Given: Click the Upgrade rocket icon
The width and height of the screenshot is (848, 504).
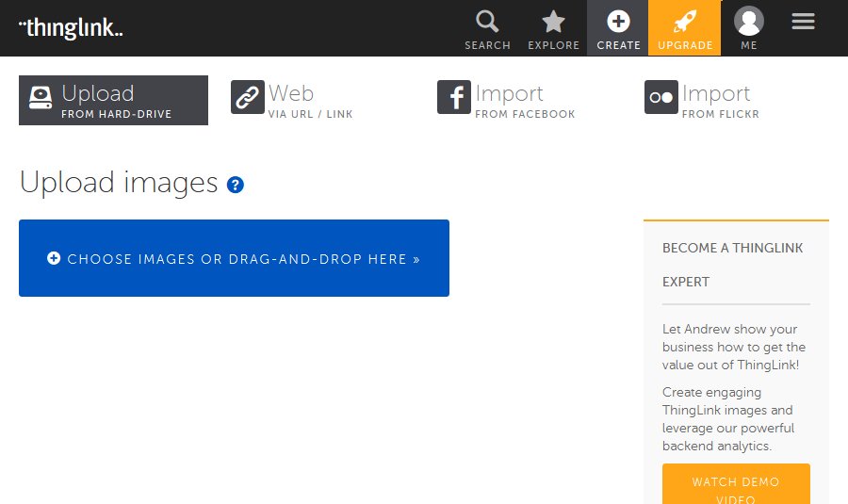Looking at the screenshot, I should pyautogui.click(x=685, y=22).
